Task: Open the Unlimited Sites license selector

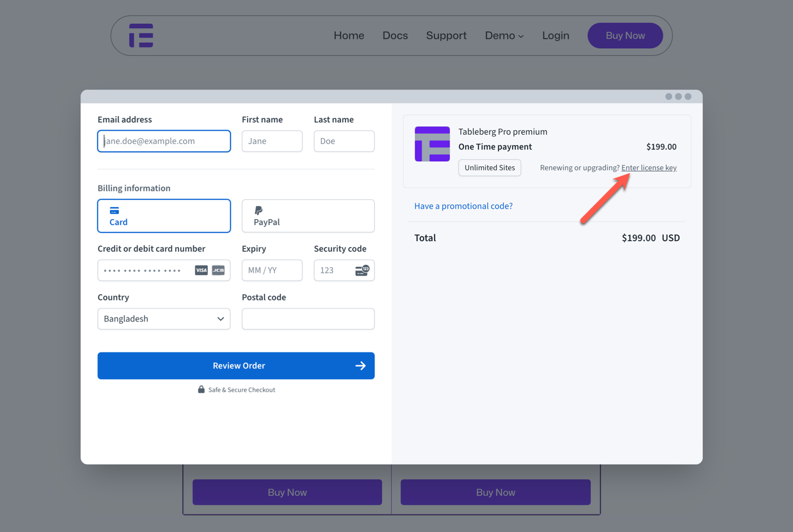Action: pos(489,168)
